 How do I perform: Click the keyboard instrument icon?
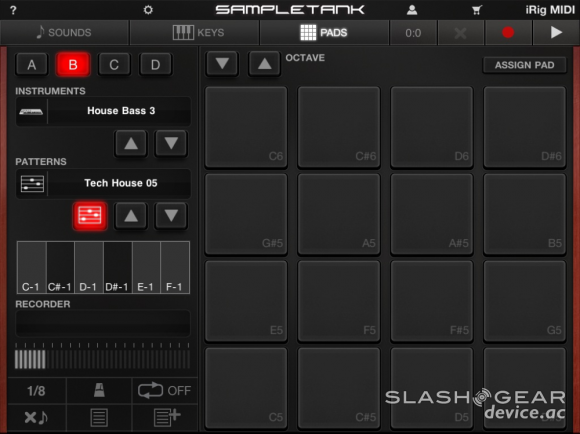[31, 111]
